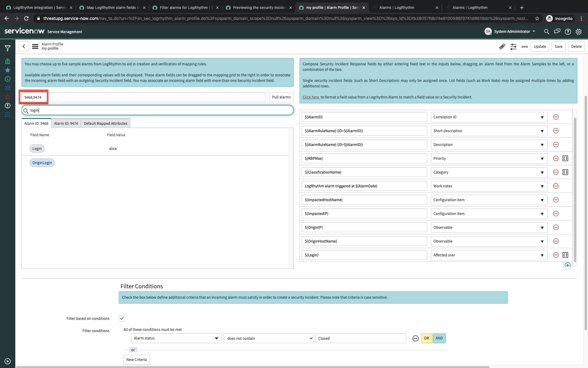Expand the Description field dropdown
Viewport: 588px width, 368px height.
click(x=489, y=145)
